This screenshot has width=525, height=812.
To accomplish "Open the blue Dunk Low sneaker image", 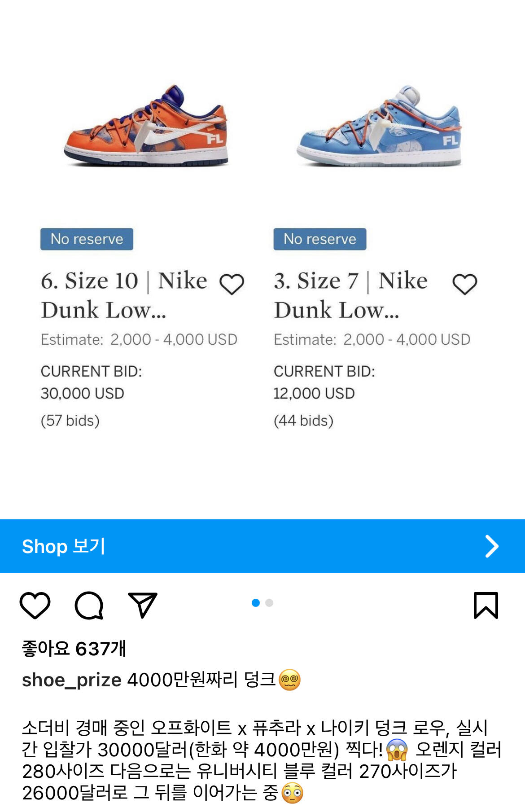I will (x=380, y=126).
